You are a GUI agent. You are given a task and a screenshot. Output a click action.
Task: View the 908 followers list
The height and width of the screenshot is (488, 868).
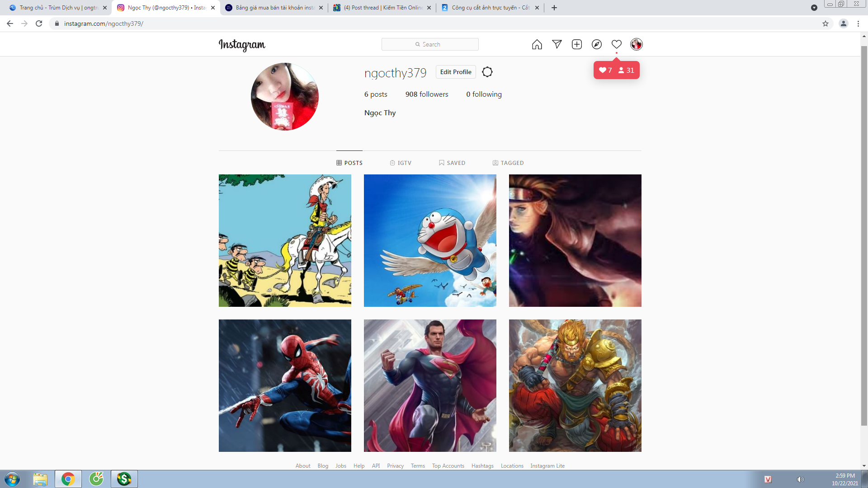click(x=426, y=94)
